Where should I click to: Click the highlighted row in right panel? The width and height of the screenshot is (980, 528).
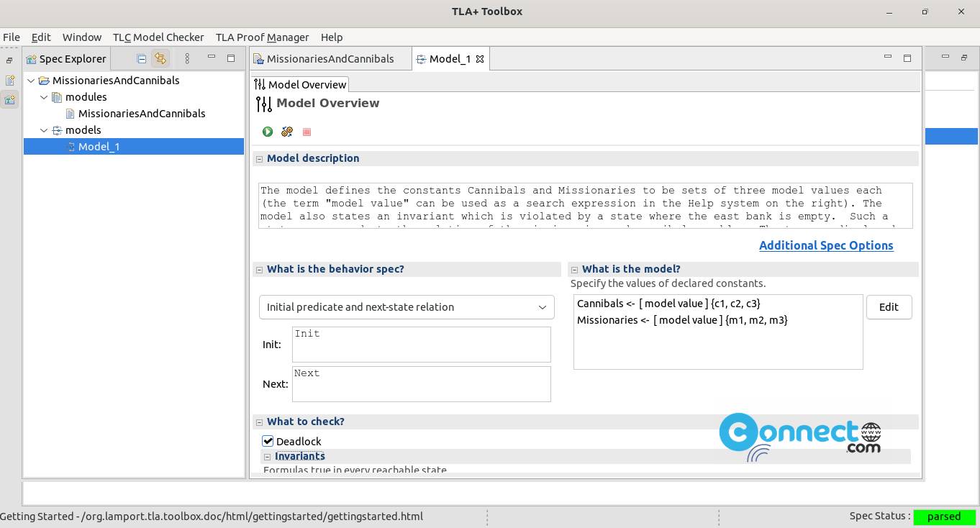(951, 136)
